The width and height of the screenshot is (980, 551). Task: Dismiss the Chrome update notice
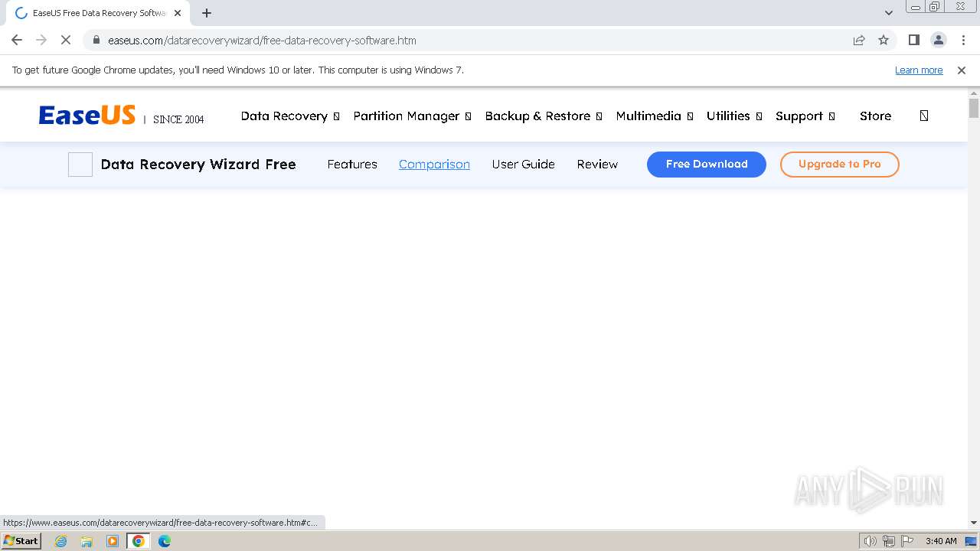pos(962,70)
